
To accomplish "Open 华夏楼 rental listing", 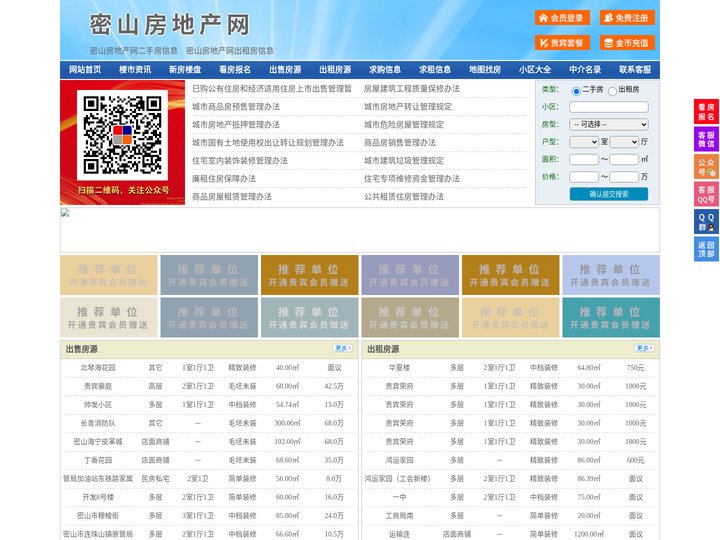I will tap(399, 368).
